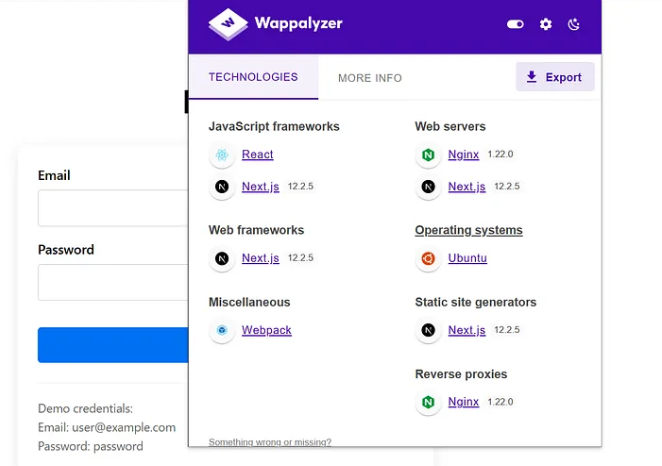Open Next.js link under Static site generators
The width and height of the screenshot is (662, 466).
(467, 330)
